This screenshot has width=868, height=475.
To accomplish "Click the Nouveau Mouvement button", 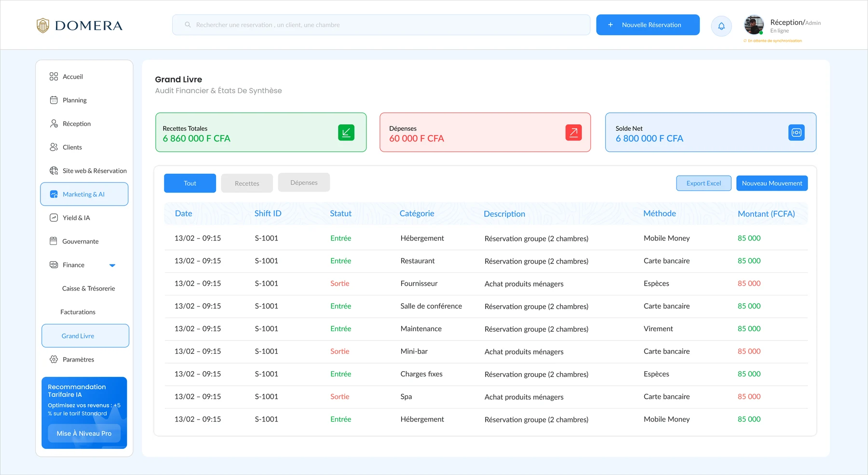I will 772,183.
